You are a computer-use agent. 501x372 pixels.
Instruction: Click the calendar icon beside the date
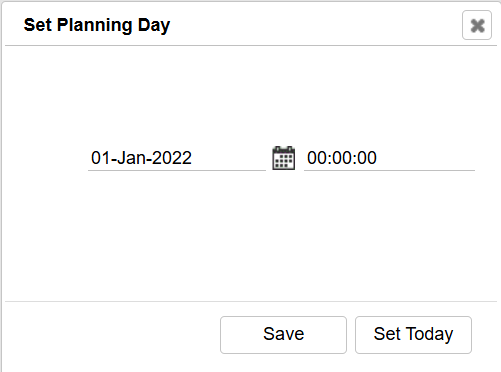point(283,158)
